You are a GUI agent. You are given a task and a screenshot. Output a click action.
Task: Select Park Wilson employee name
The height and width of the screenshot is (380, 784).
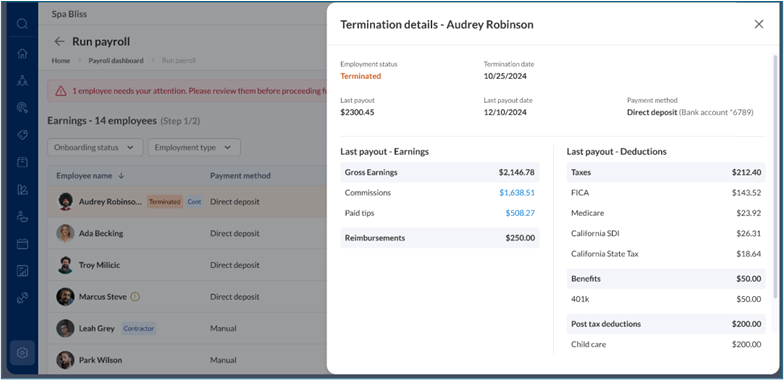click(x=100, y=360)
